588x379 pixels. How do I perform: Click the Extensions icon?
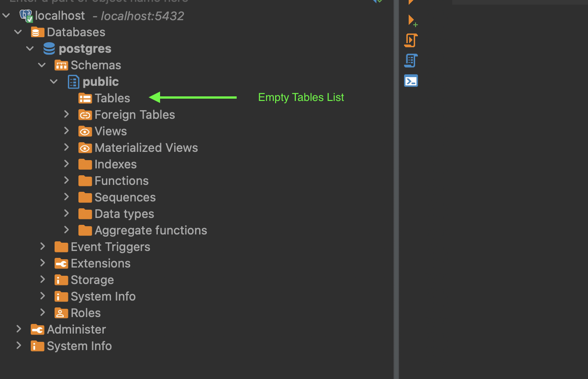[x=61, y=263]
